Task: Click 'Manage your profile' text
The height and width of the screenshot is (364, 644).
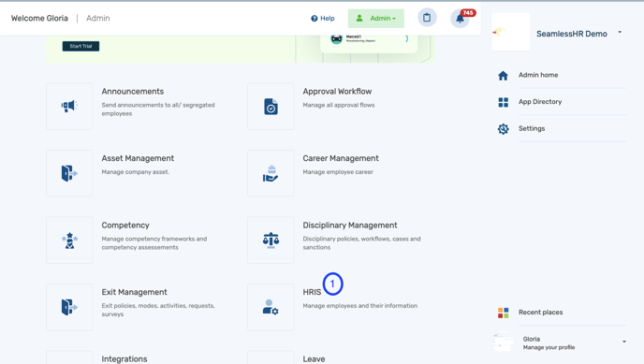Action: click(549, 347)
